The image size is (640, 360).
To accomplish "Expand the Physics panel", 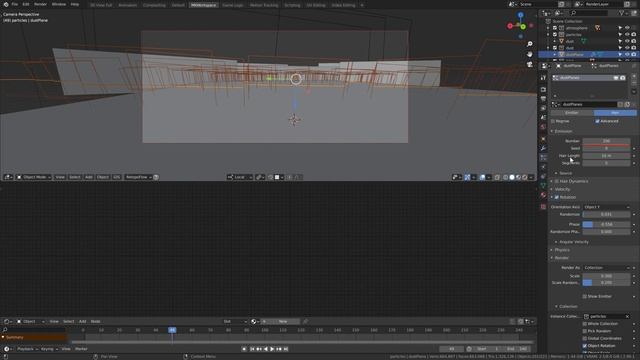I will (562, 250).
